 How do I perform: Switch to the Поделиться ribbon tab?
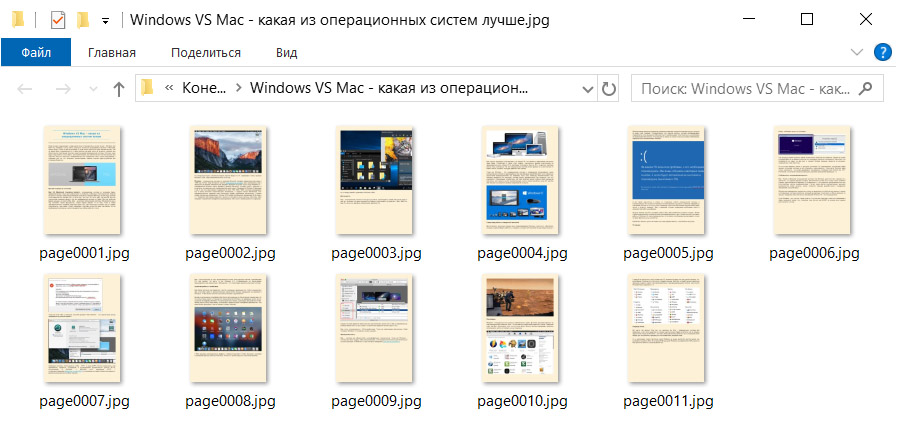(x=206, y=53)
